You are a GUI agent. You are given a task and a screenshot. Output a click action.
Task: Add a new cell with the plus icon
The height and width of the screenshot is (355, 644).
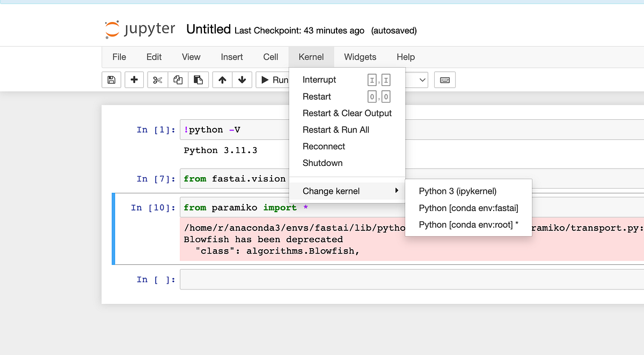click(x=134, y=79)
